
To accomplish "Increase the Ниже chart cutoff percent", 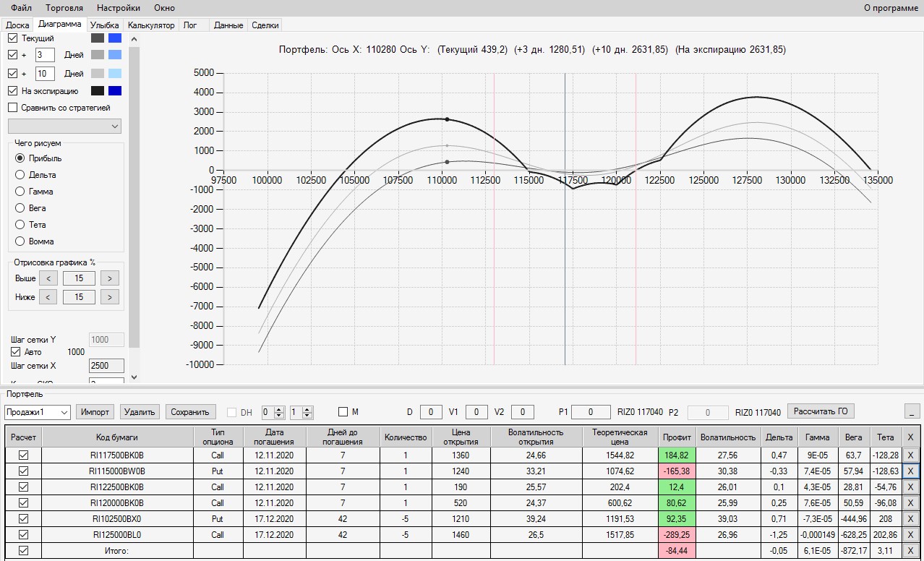I will tap(110, 297).
